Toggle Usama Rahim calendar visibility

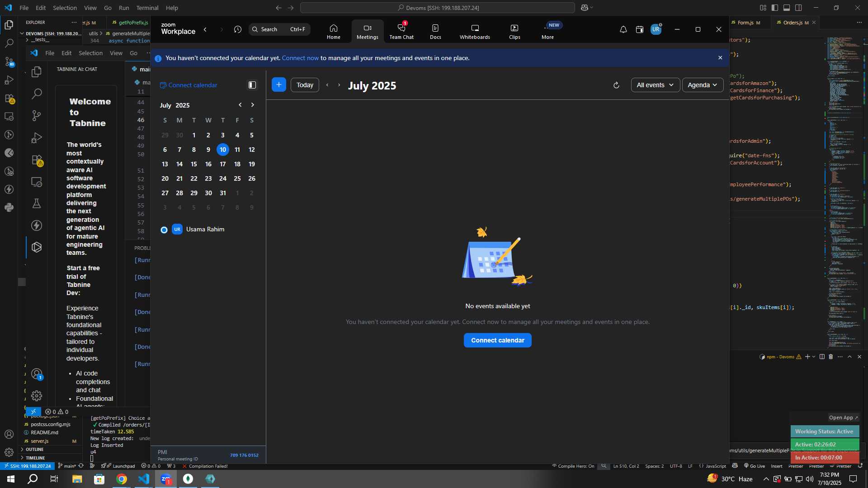(164, 230)
